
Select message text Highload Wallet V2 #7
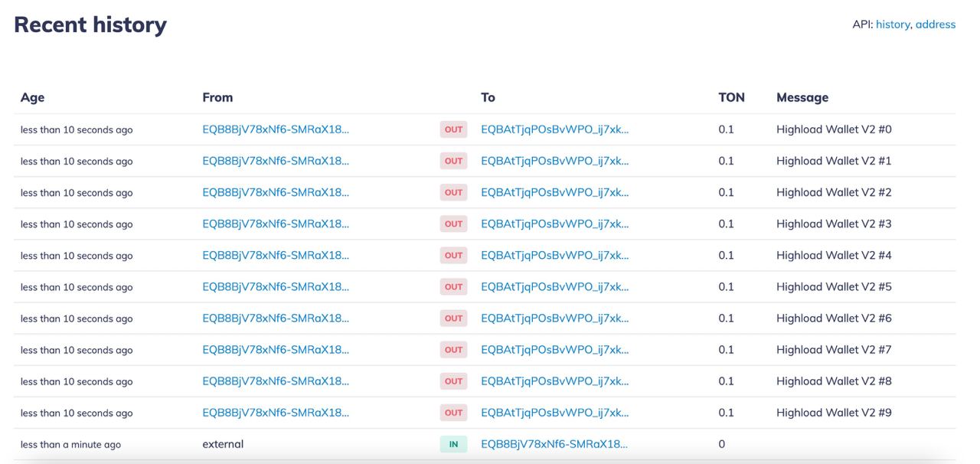click(834, 349)
